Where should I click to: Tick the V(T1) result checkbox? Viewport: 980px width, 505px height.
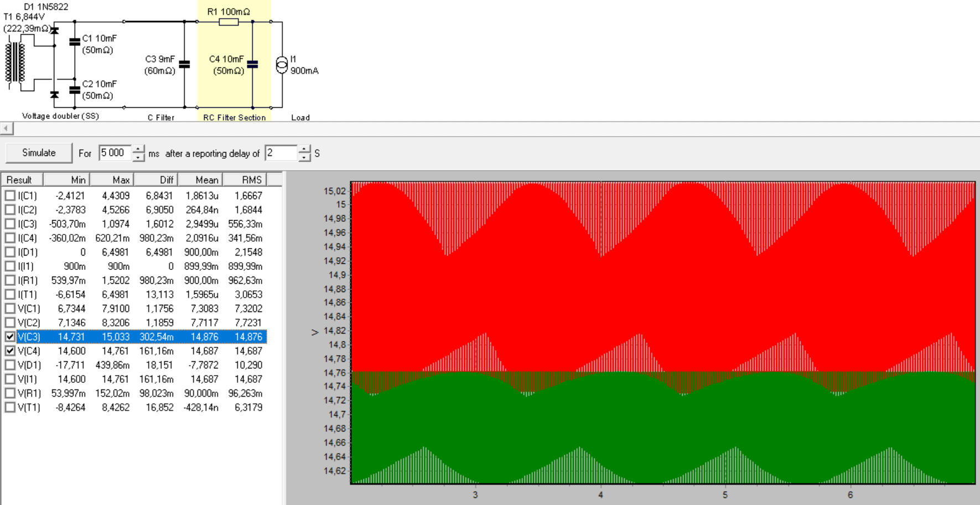point(10,408)
